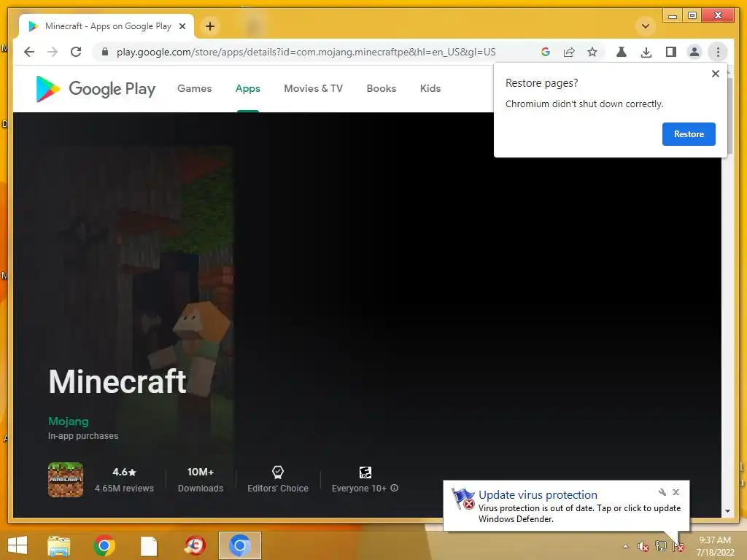The width and height of the screenshot is (747, 560).
Task: Open a new browser tab
Action: [210, 26]
